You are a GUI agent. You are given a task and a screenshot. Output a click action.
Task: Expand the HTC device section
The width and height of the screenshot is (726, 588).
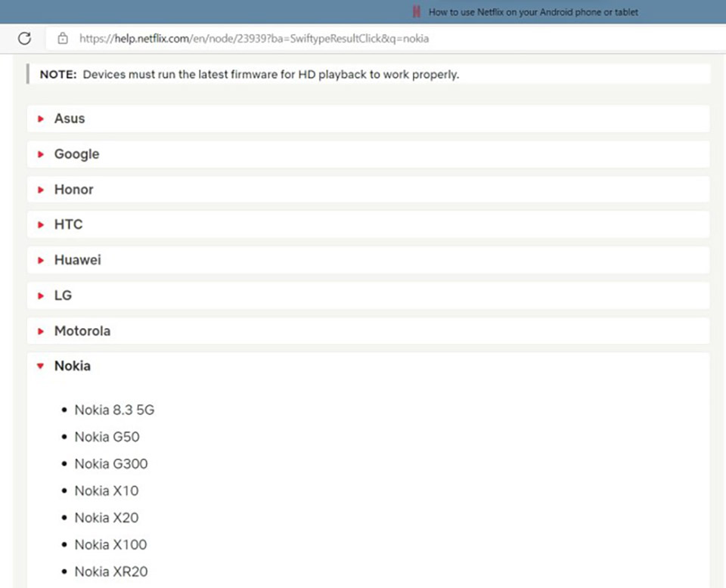[368, 224]
